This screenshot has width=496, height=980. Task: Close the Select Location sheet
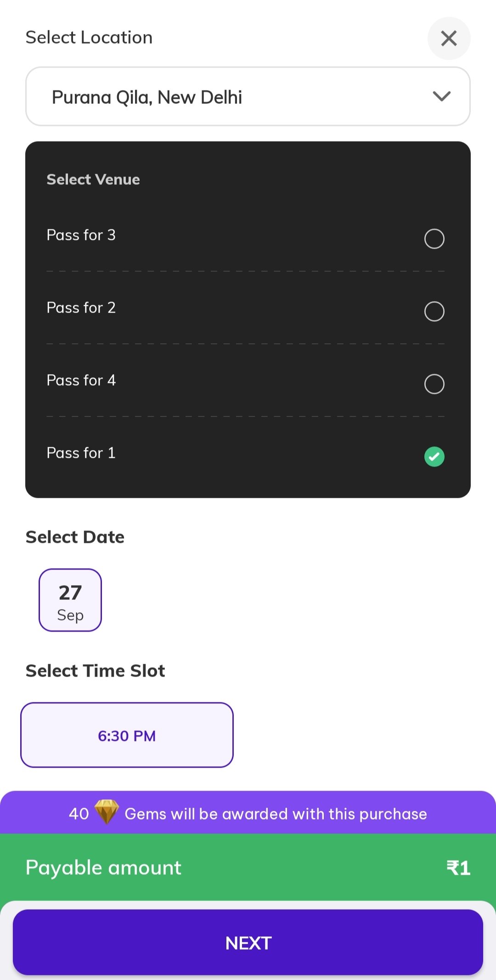449,38
